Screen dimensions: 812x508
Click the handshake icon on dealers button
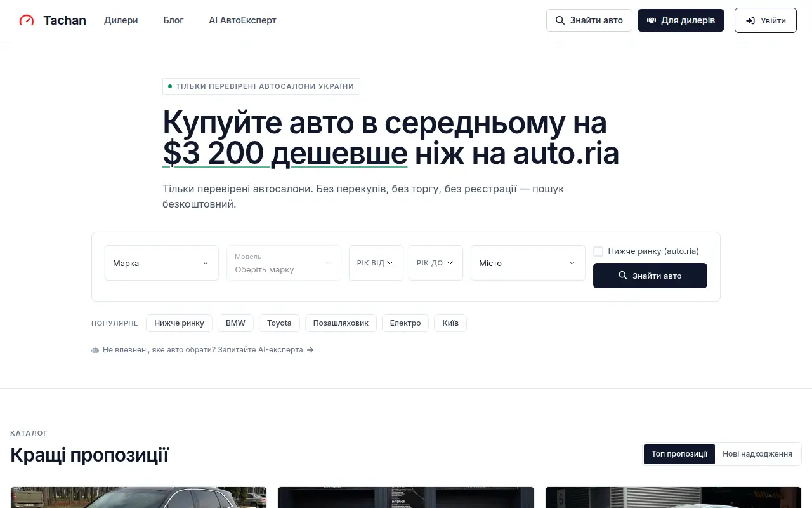[x=651, y=20]
